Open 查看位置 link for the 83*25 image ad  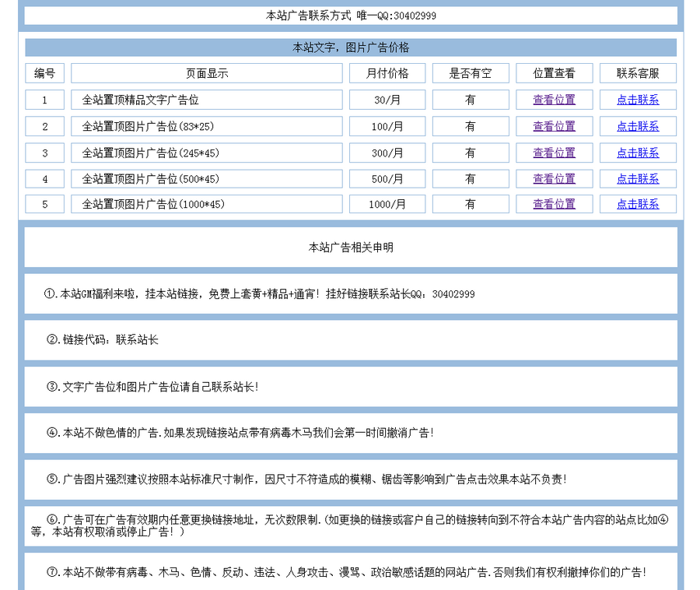point(554,126)
